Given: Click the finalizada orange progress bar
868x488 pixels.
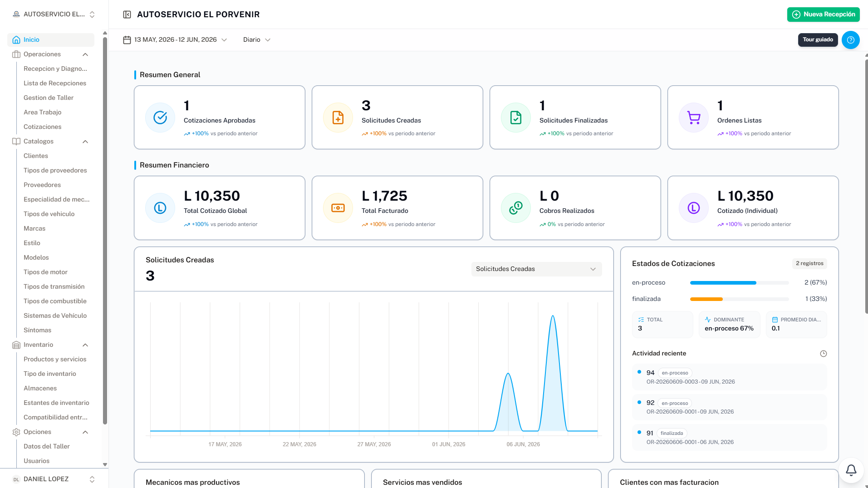Looking at the screenshot, I should tap(706, 299).
